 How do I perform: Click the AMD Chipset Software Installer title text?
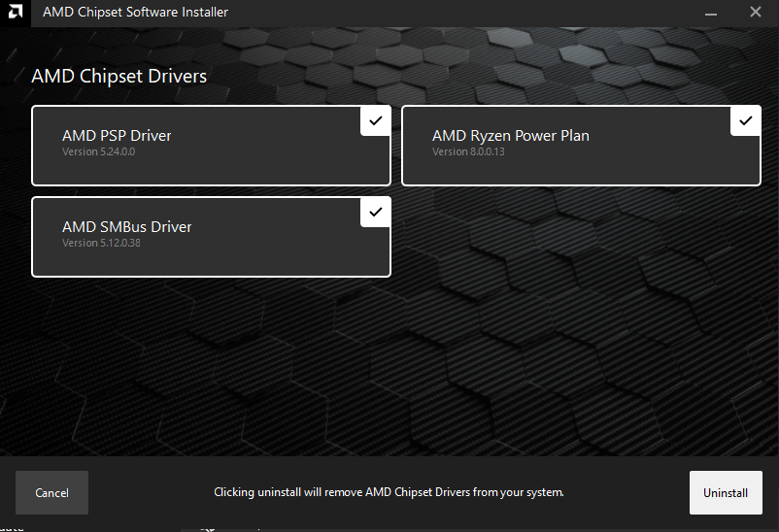coord(135,12)
